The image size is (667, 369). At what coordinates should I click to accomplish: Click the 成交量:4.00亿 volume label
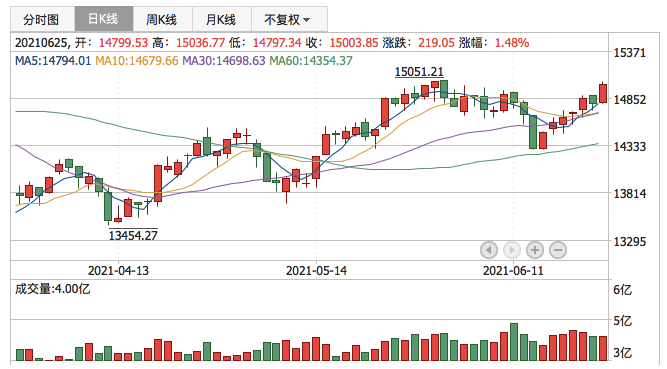[x=53, y=289]
